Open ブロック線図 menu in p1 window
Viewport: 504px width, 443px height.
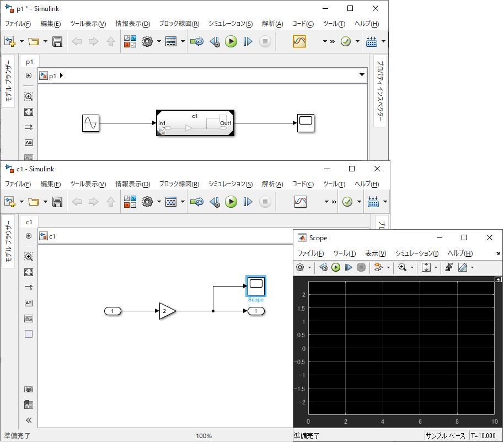(179, 24)
